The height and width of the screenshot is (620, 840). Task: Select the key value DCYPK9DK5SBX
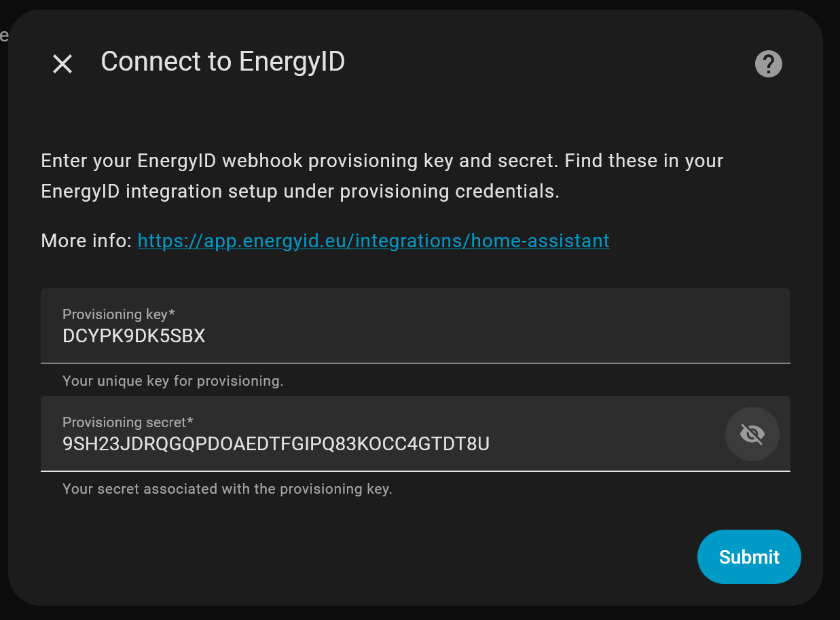tap(134, 335)
